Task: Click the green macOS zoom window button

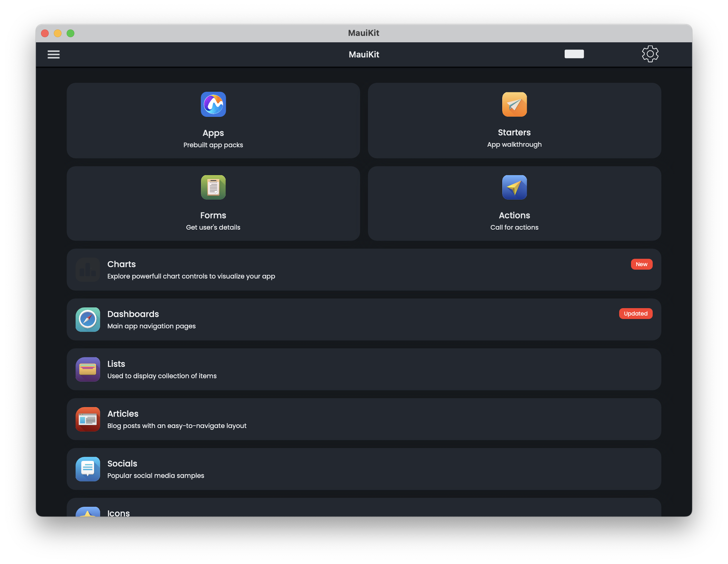Action: [70, 33]
